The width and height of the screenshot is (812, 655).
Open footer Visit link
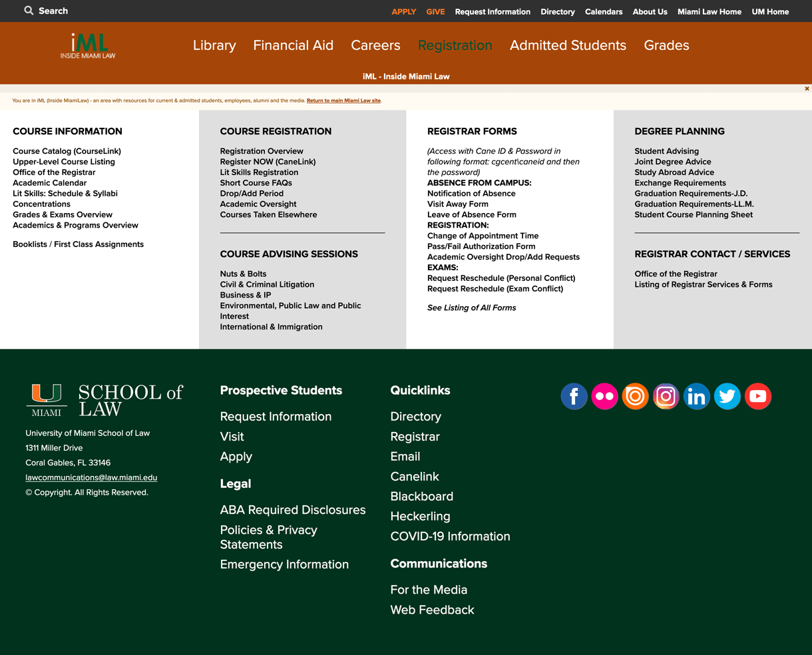(x=232, y=437)
